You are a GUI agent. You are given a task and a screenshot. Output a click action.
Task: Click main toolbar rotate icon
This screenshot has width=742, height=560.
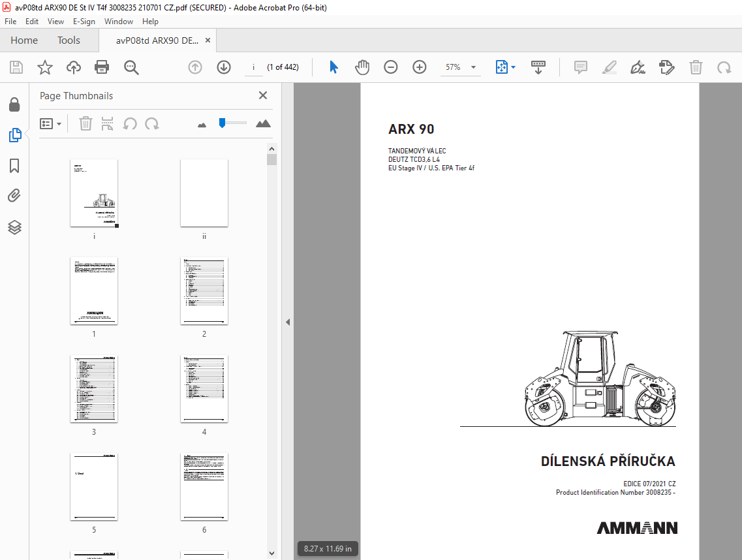(724, 67)
